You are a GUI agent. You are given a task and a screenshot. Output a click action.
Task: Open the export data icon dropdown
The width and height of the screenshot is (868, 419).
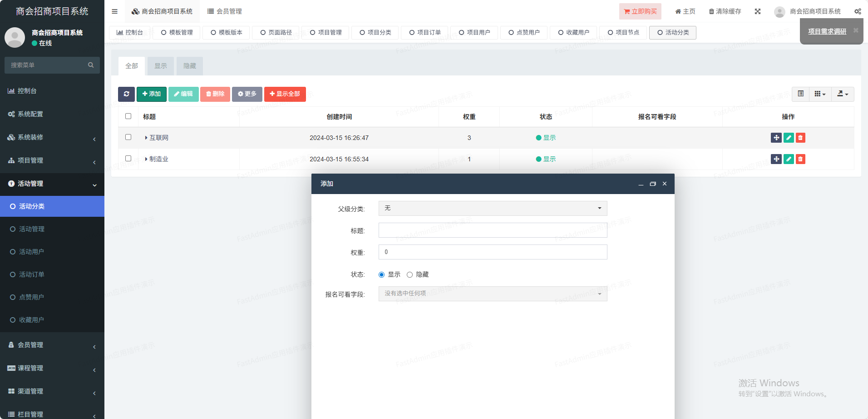click(x=842, y=94)
